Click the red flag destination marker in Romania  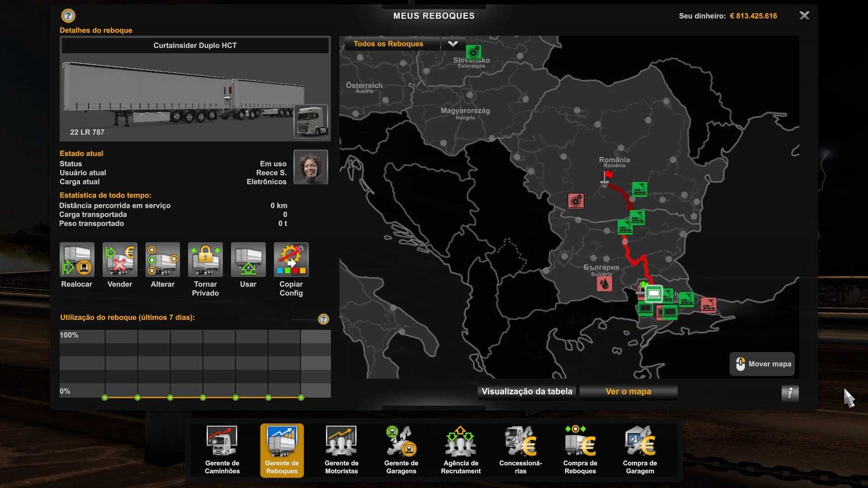tap(608, 175)
